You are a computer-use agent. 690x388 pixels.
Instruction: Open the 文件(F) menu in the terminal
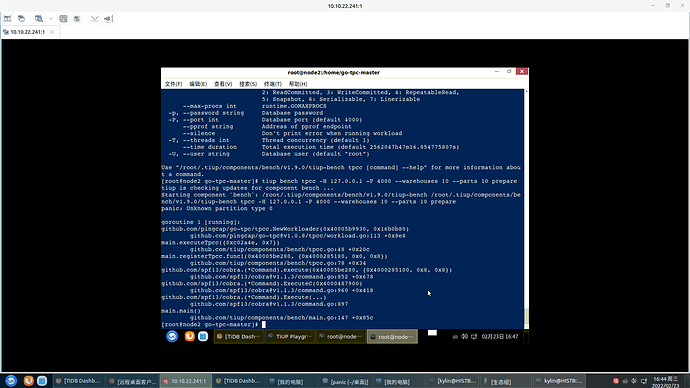(173, 84)
